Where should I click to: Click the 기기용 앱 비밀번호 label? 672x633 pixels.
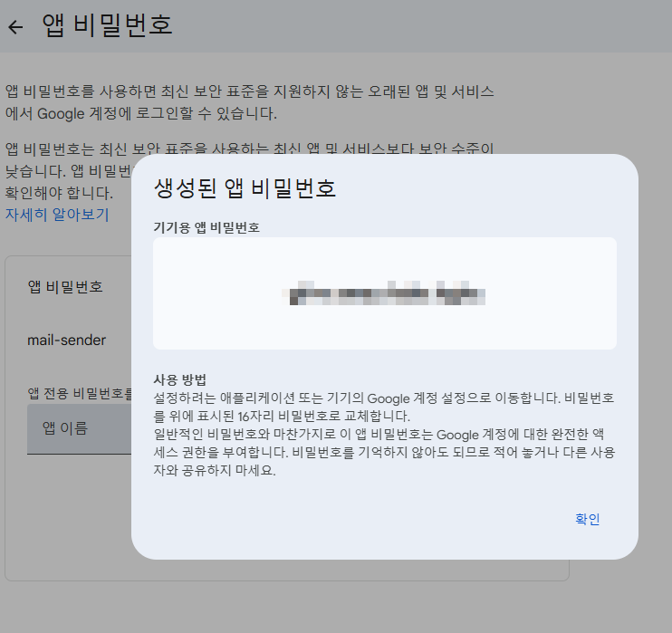coord(206,227)
